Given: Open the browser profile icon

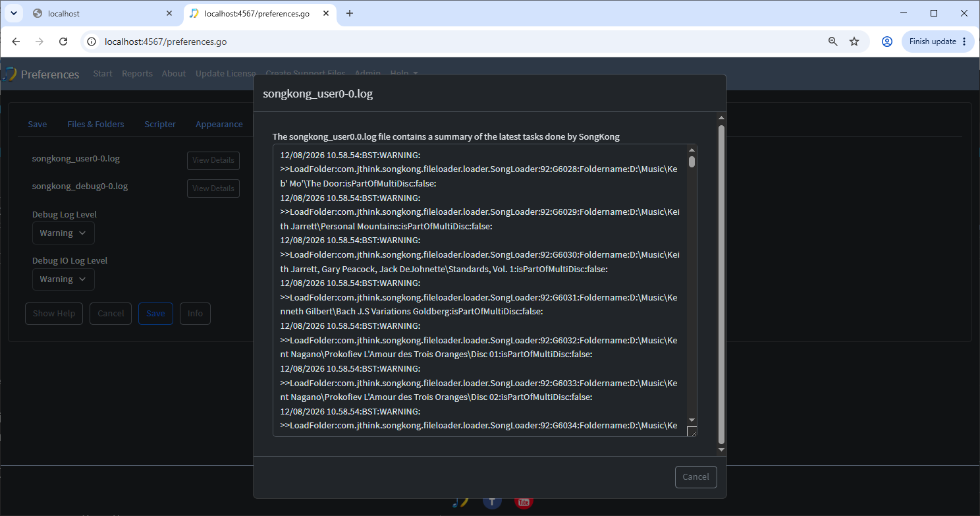Looking at the screenshot, I should 887,42.
